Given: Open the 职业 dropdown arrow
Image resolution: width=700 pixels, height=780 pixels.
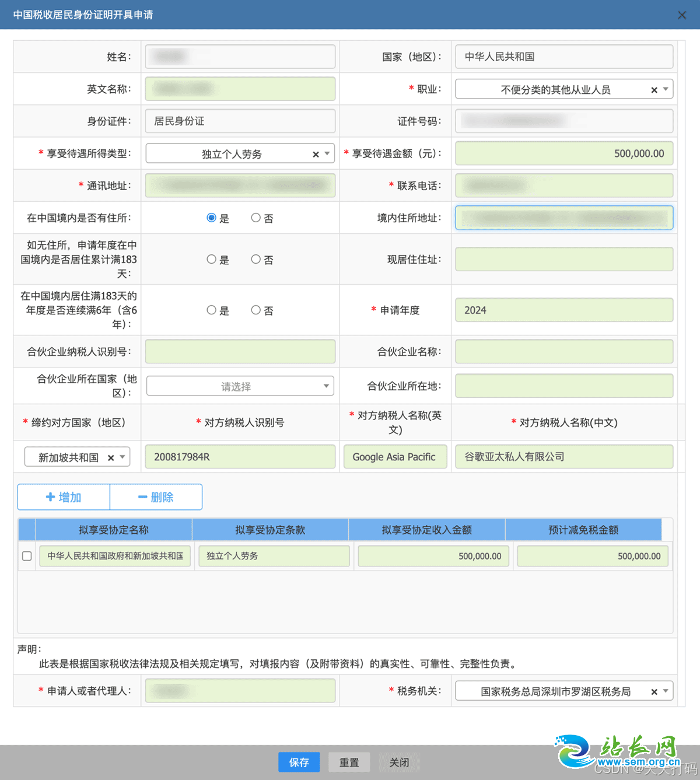Looking at the screenshot, I should point(666,89).
